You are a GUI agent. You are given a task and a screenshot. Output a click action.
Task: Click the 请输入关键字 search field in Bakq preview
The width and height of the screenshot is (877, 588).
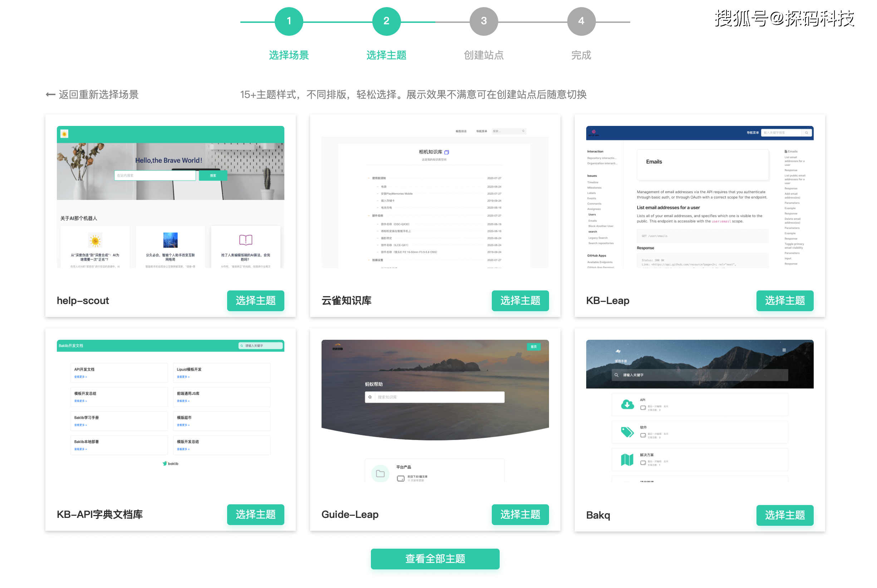[700, 375]
